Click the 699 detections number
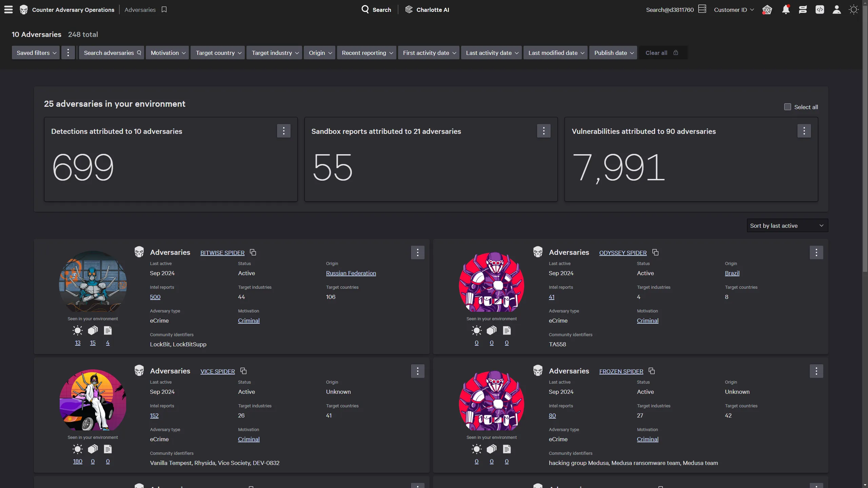This screenshot has height=488, width=868. [x=83, y=167]
